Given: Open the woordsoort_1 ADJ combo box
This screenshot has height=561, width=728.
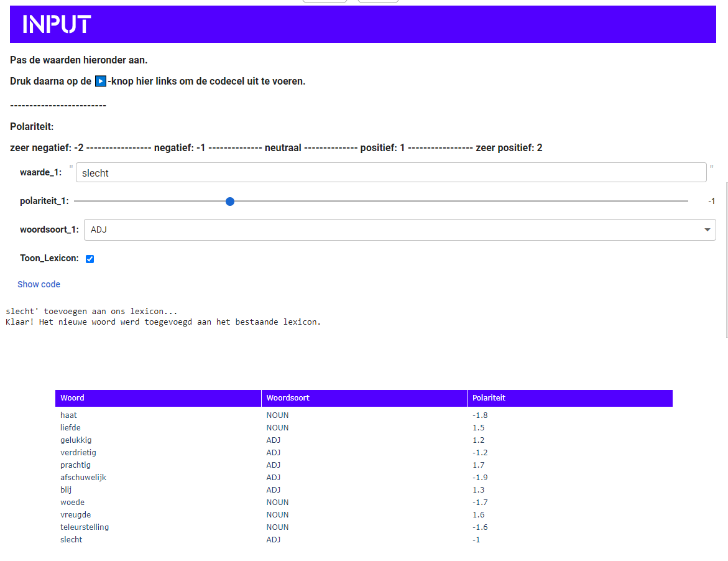Looking at the screenshot, I should tap(400, 230).
